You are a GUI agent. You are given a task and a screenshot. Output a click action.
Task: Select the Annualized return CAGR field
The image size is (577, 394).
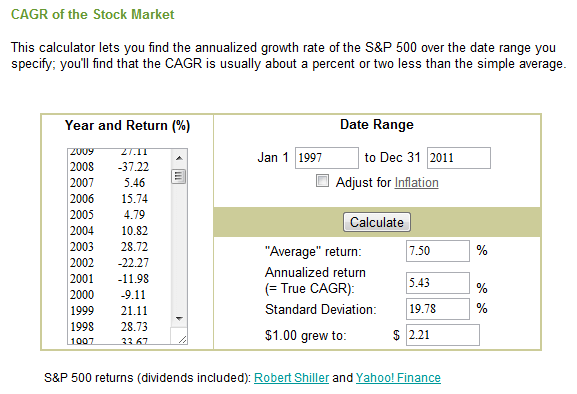pyautogui.click(x=438, y=283)
